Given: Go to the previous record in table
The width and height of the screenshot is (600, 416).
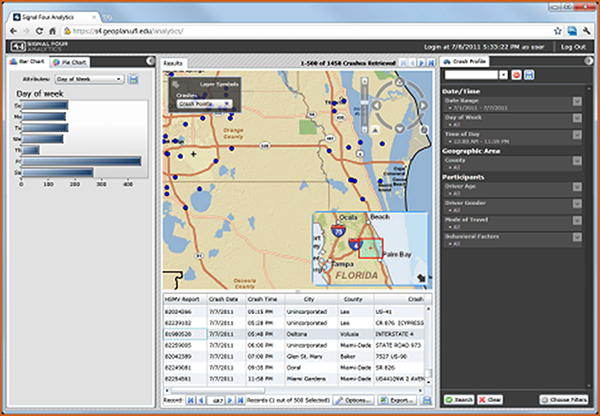Looking at the screenshot, I should (x=201, y=400).
